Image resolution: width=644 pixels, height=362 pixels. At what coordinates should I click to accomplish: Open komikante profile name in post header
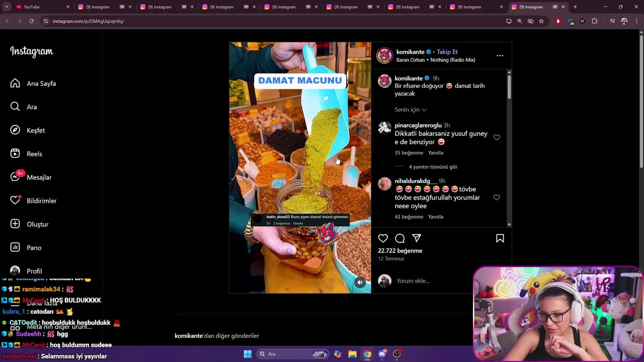click(x=411, y=52)
